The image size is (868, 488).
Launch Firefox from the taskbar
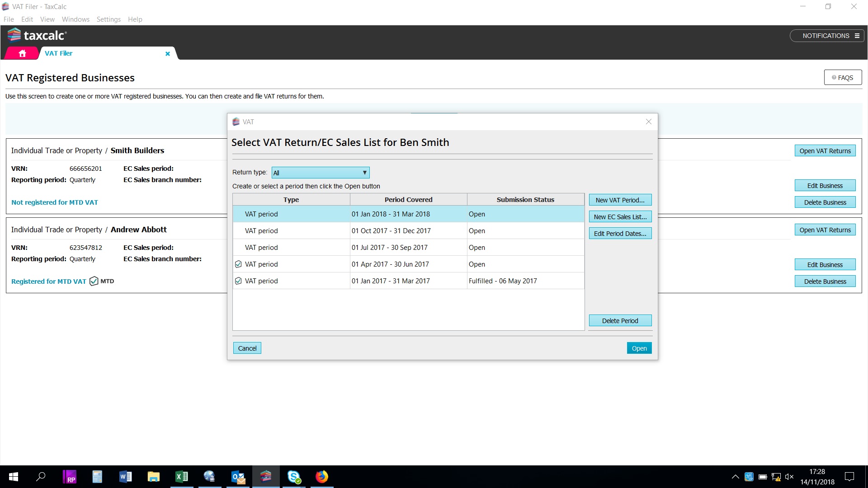click(x=322, y=477)
